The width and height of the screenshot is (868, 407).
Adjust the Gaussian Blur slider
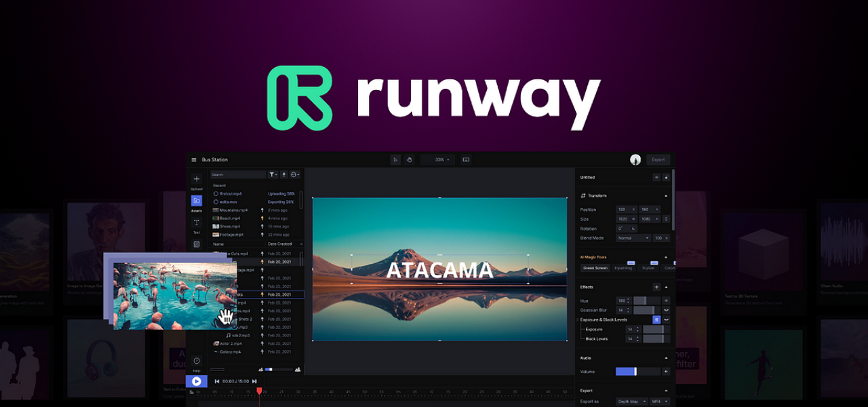click(647, 310)
